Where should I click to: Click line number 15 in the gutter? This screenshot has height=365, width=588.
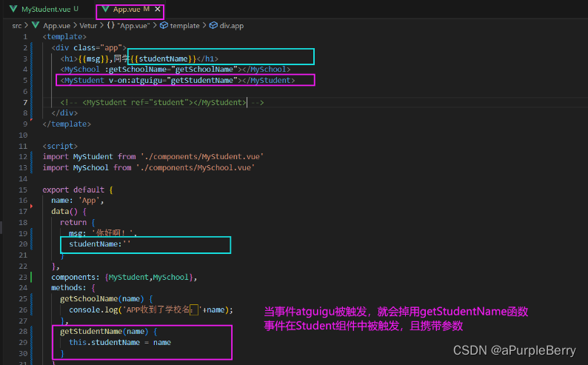23,190
